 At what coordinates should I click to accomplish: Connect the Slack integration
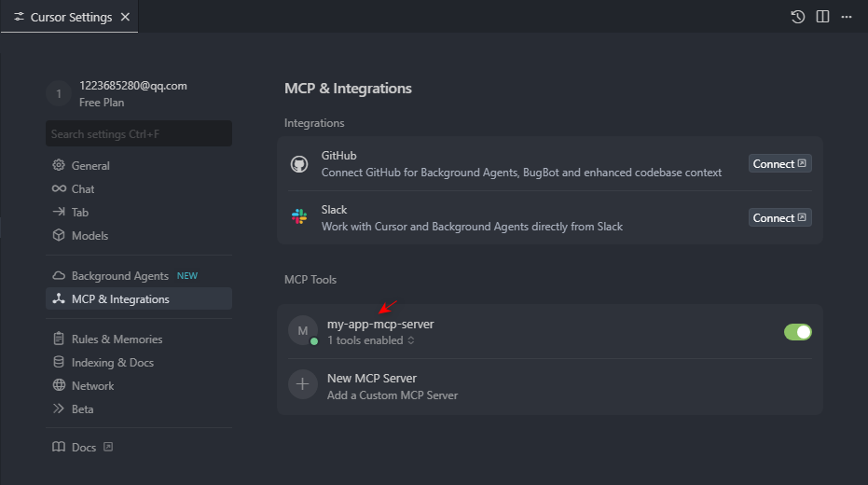(x=779, y=218)
